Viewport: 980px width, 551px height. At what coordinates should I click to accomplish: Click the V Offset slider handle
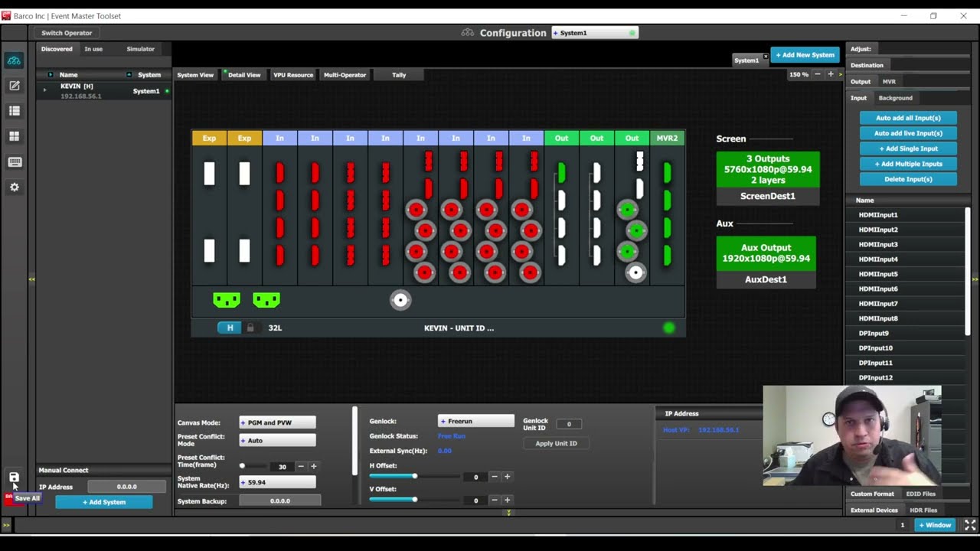[415, 500]
